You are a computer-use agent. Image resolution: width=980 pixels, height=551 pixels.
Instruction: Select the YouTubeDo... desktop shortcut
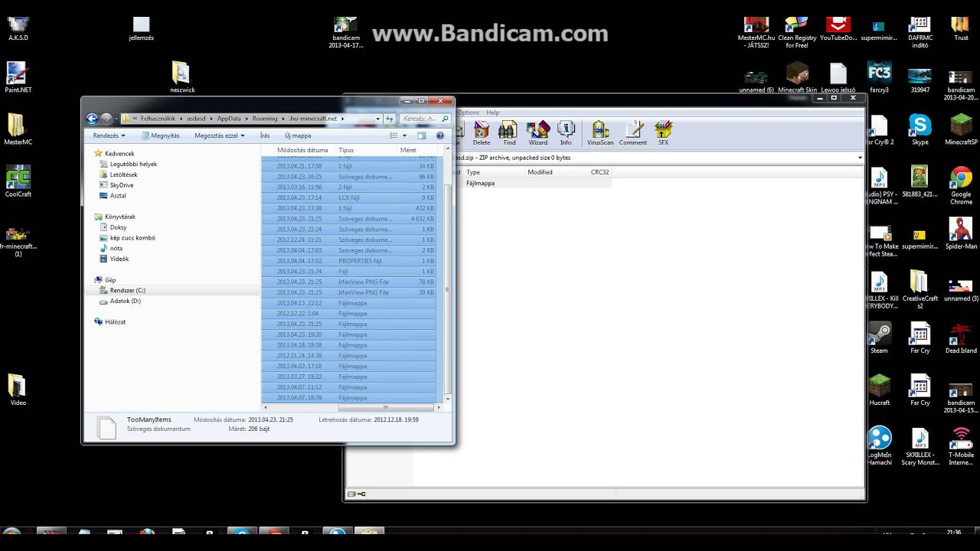[838, 30]
